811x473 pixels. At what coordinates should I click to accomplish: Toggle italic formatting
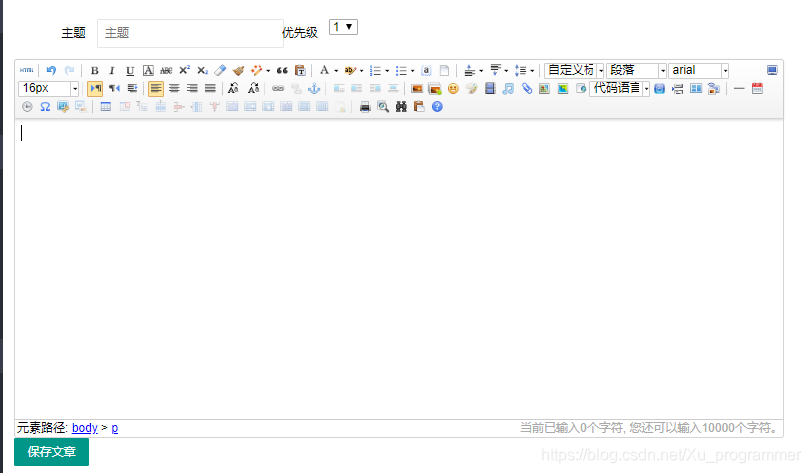click(x=112, y=70)
